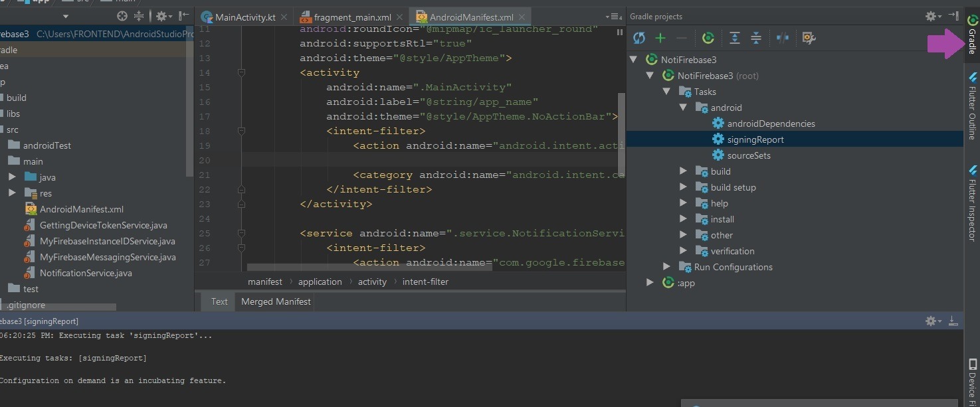Image resolution: width=980 pixels, height=407 pixels.
Task: Close the MainActivity.kt tab
Action: pyautogui.click(x=284, y=17)
